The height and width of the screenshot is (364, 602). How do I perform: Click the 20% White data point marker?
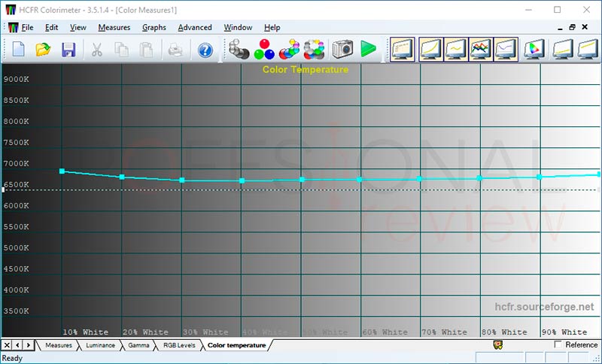coord(122,177)
